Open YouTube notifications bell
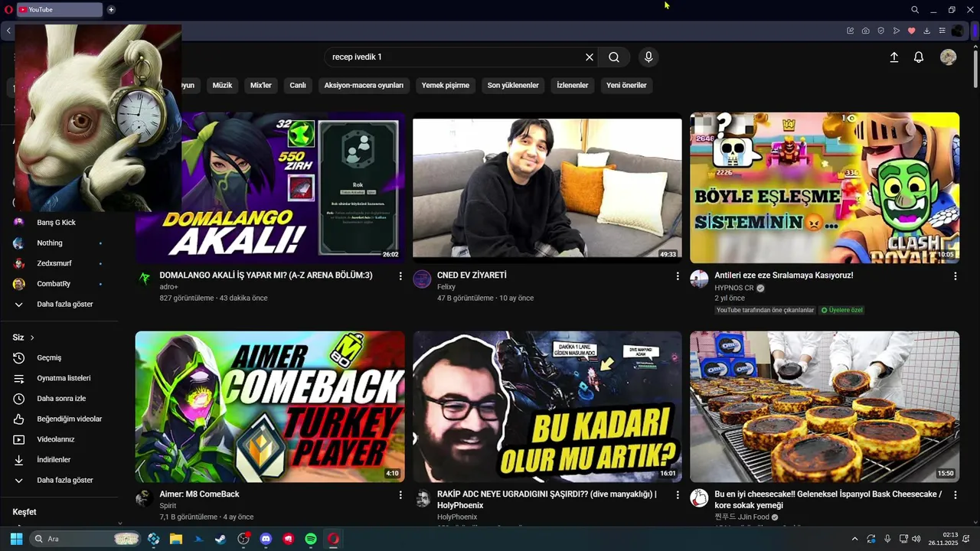This screenshot has width=980, height=551. (x=919, y=57)
